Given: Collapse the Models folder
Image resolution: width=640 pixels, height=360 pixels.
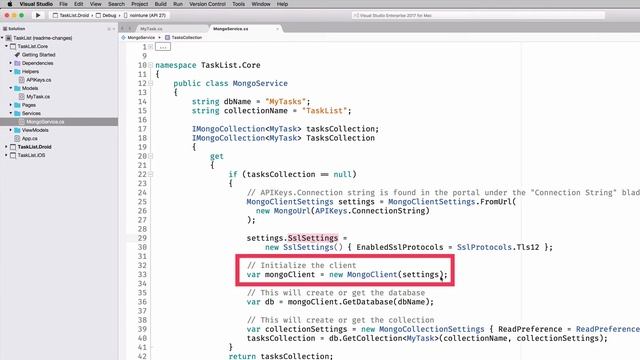Looking at the screenshot, I should click(11, 88).
